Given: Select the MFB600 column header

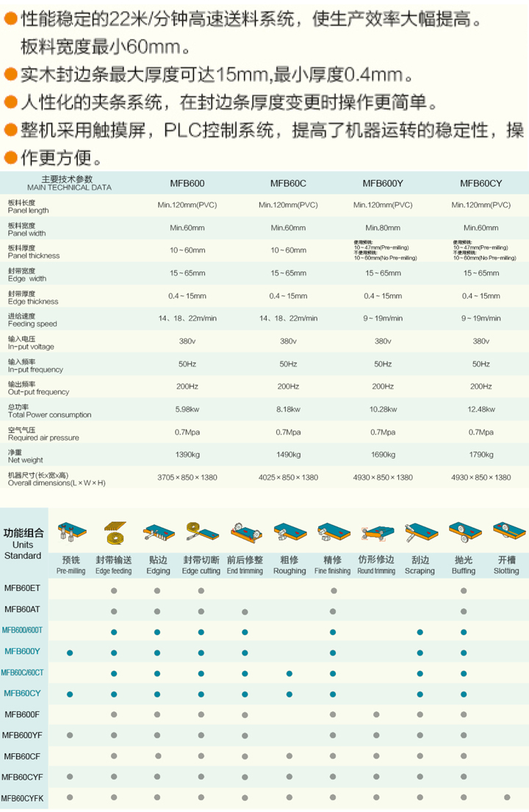Looking at the screenshot, I should pyautogui.click(x=187, y=184).
